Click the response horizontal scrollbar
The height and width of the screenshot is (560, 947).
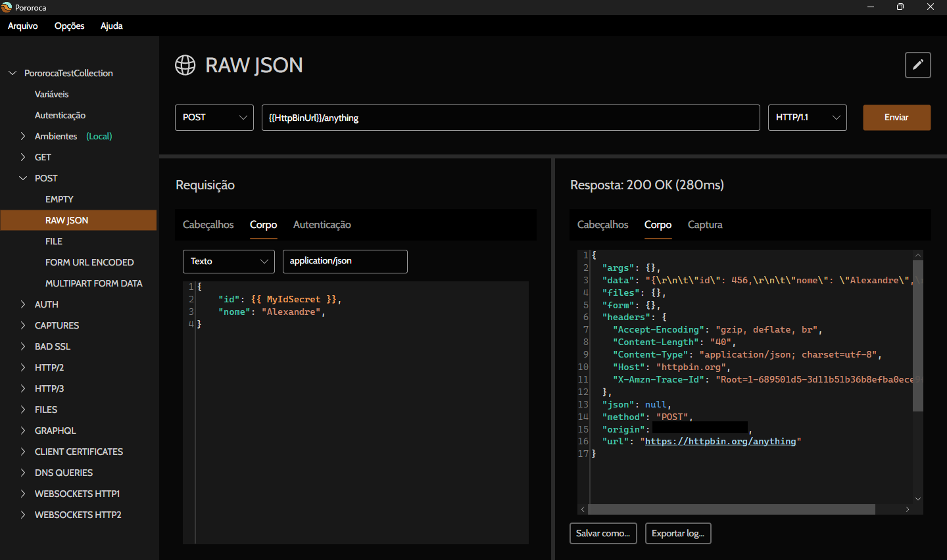coord(731,509)
